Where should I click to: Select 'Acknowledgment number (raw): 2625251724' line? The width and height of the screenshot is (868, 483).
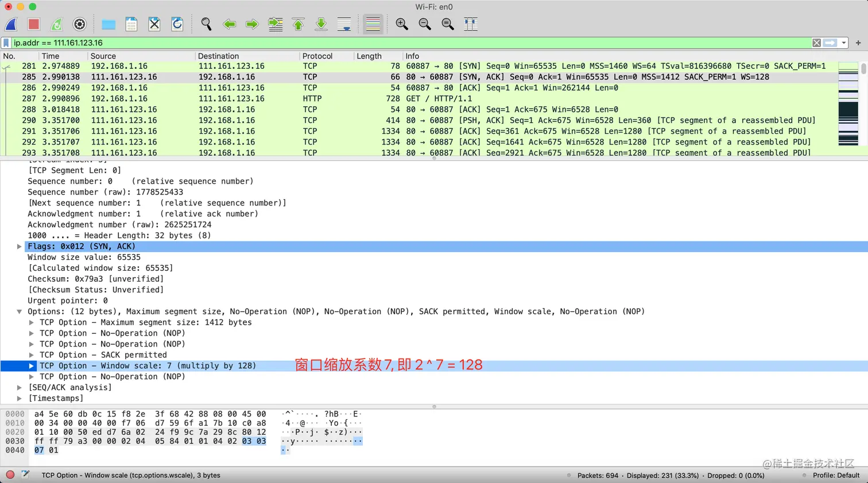pos(119,225)
